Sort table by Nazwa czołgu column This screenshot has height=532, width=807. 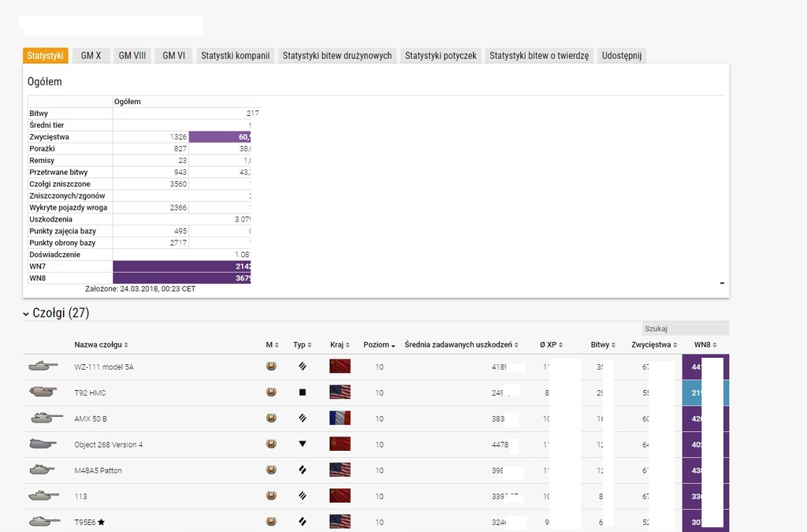[x=101, y=344]
